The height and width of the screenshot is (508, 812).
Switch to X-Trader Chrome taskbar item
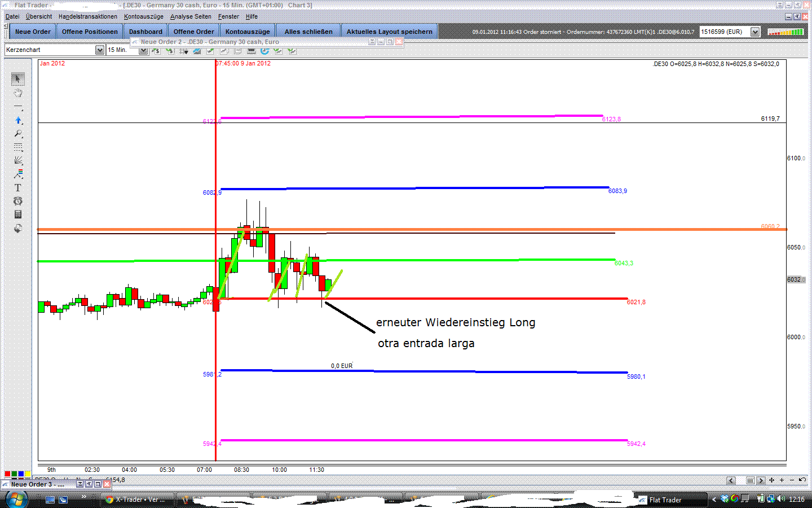point(138,500)
